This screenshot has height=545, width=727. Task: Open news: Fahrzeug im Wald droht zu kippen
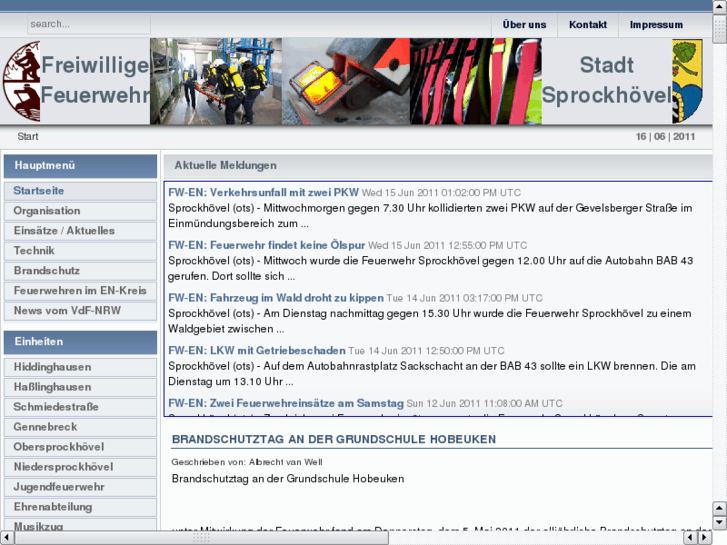point(276,298)
